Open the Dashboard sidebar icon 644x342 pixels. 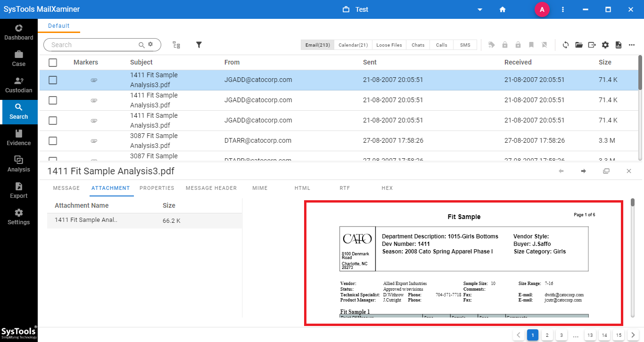pyautogui.click(x=19, y=32)
